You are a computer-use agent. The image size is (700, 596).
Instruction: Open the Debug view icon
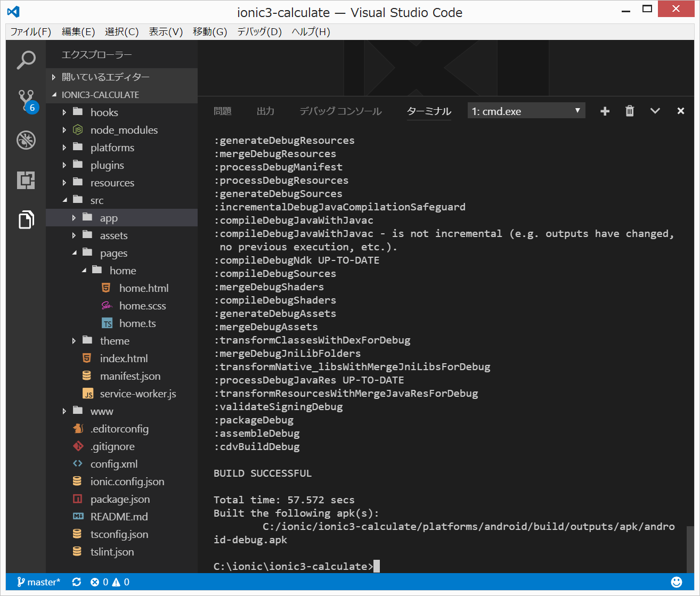26,140
